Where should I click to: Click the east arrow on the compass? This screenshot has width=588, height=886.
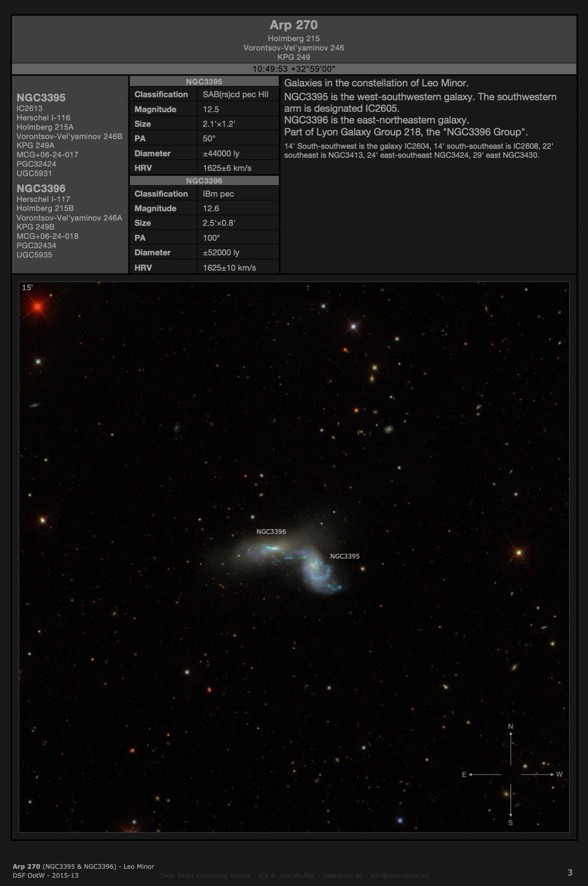pos(484,774)
